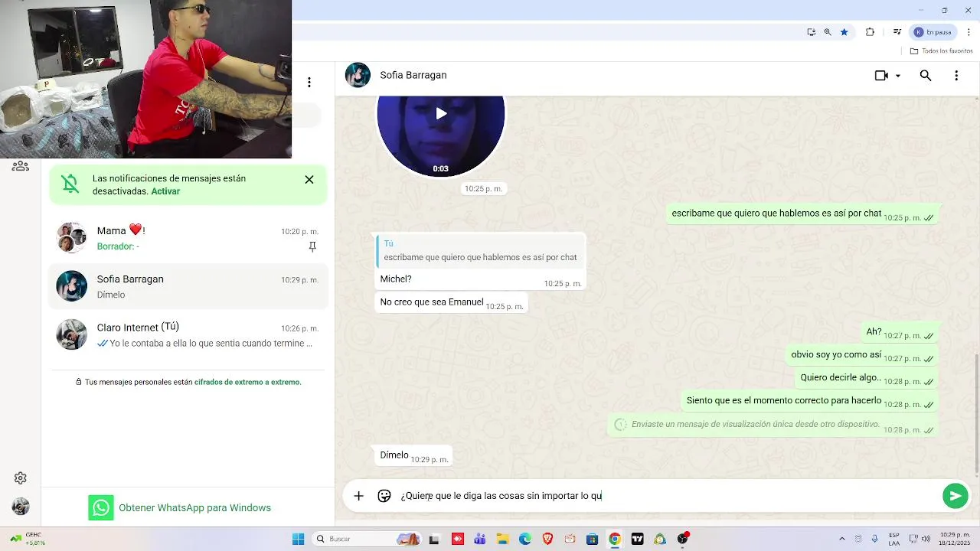Open the Windows Start menu

(x=298, y=539)
